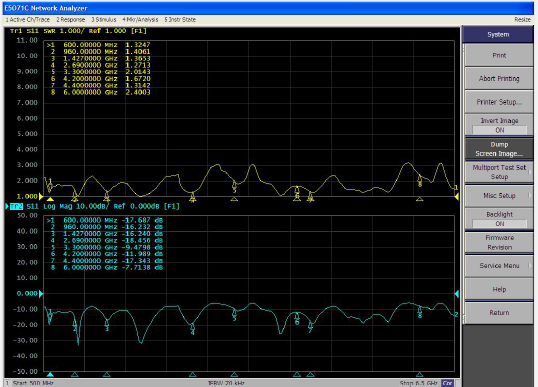Select active marker 1 triangle on SWR trace
538x387 pixels.
tap(50, 199)
